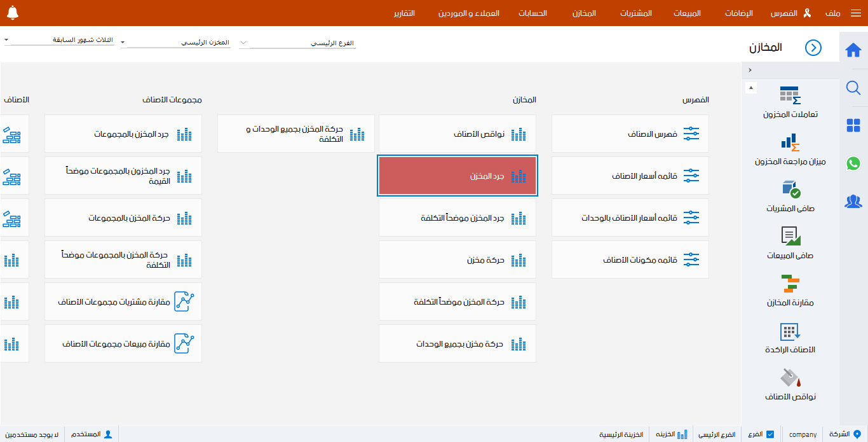Open the الثلاث شهور السابقة period dropdown
The image size is (868, 442).
click(58, 39)
